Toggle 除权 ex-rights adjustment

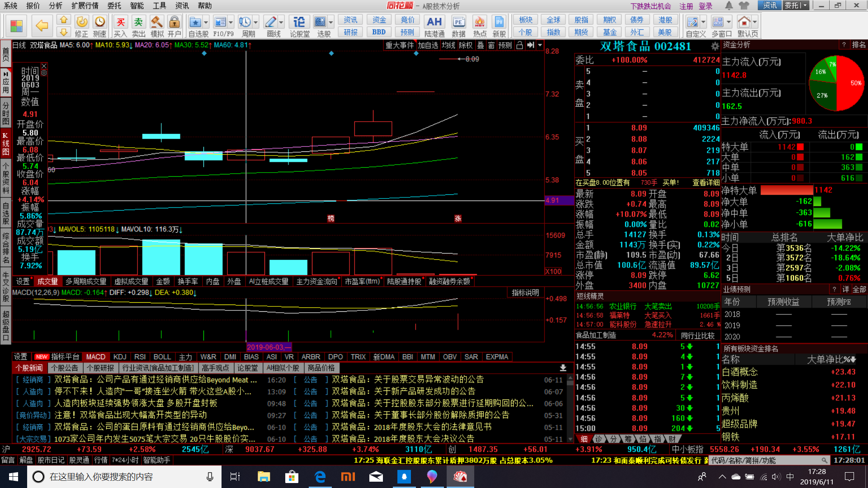pos(466,45)
